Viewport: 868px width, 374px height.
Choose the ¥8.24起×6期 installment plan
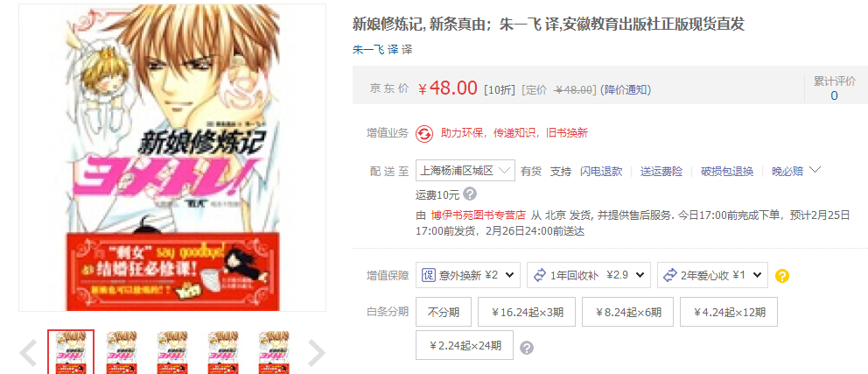627,312
